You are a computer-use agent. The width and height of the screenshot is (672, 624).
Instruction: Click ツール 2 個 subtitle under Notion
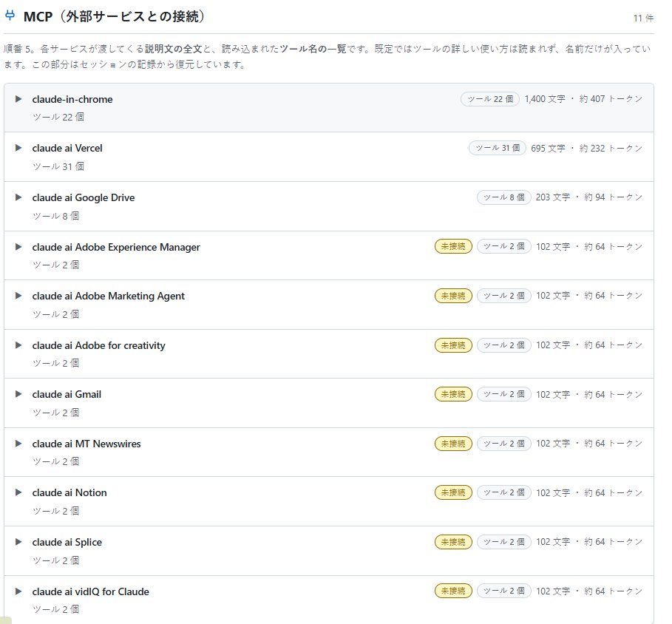[x=55, y=511]
